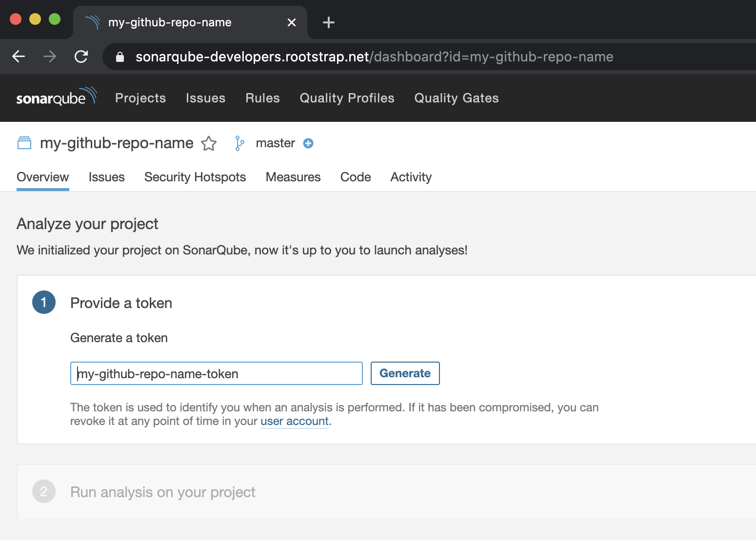Open the project Activity tab
This screenshot has height=540, width=756.
(x=411, y=177)
